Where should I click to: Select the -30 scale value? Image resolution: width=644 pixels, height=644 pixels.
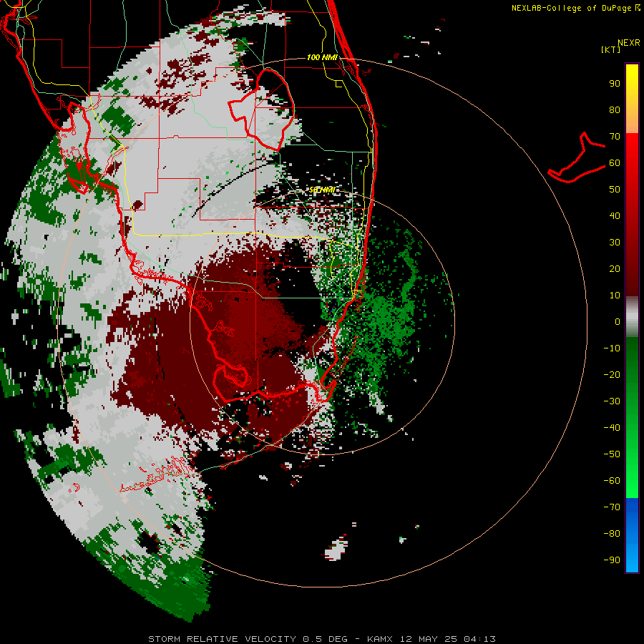point(612,401)
